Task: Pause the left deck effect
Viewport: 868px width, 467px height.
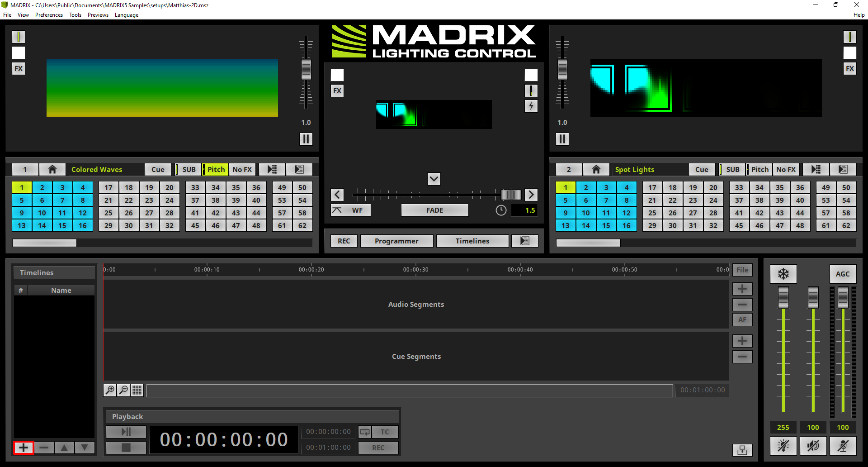Action: coord(306,139)
